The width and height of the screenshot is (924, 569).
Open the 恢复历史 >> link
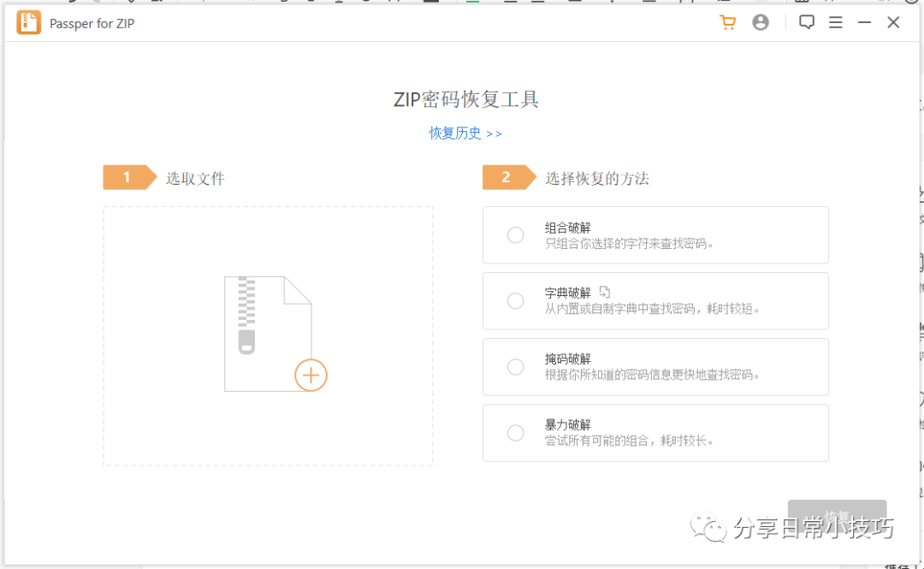pyautogui.click(x=465, y=133)
